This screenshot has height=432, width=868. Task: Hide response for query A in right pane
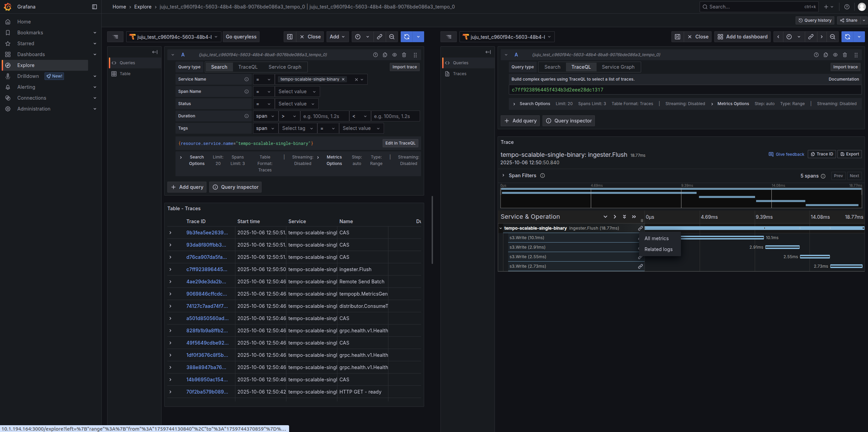[835, 55]
